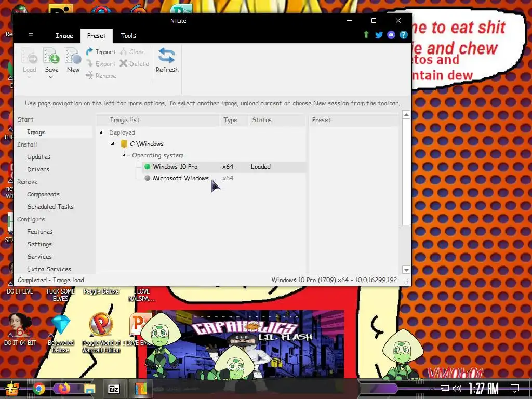Switch to the Preset ribbon tab
The image size is (532, 399).
[x=96, y=36]
